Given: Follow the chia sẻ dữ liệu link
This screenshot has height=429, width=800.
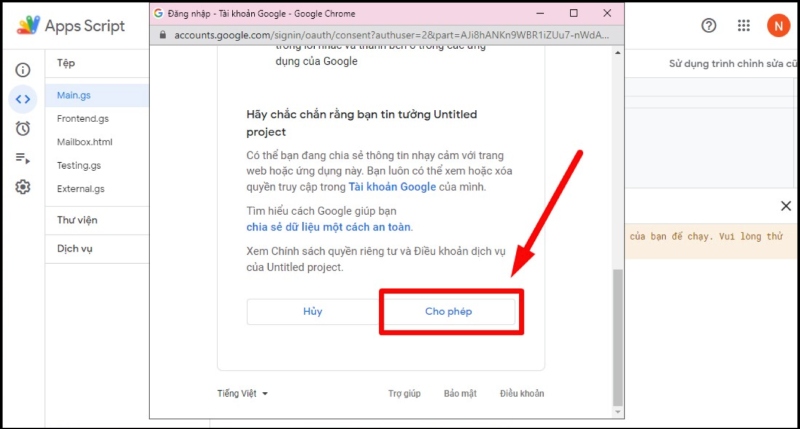Looking at the screenshot, I should click(329, 227).
